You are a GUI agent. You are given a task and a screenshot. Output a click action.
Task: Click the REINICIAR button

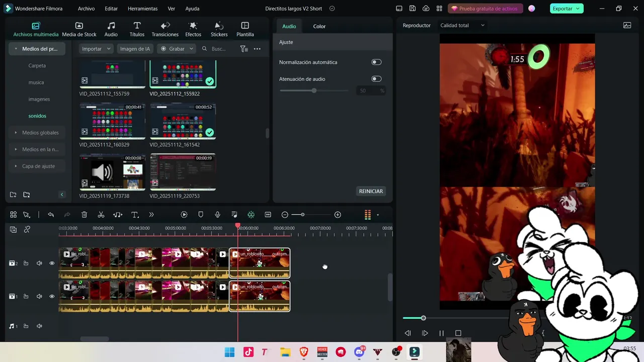click(371, 191)
